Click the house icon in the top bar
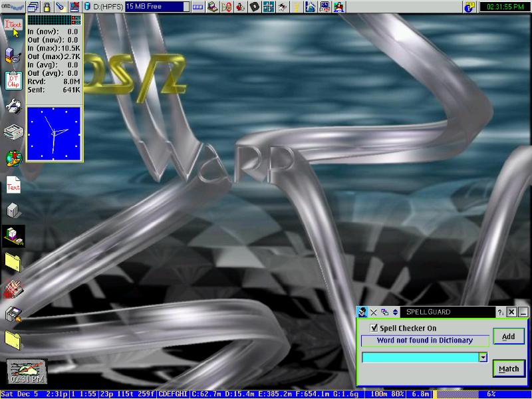Viewport: 532px width, 399px height. 310,7
